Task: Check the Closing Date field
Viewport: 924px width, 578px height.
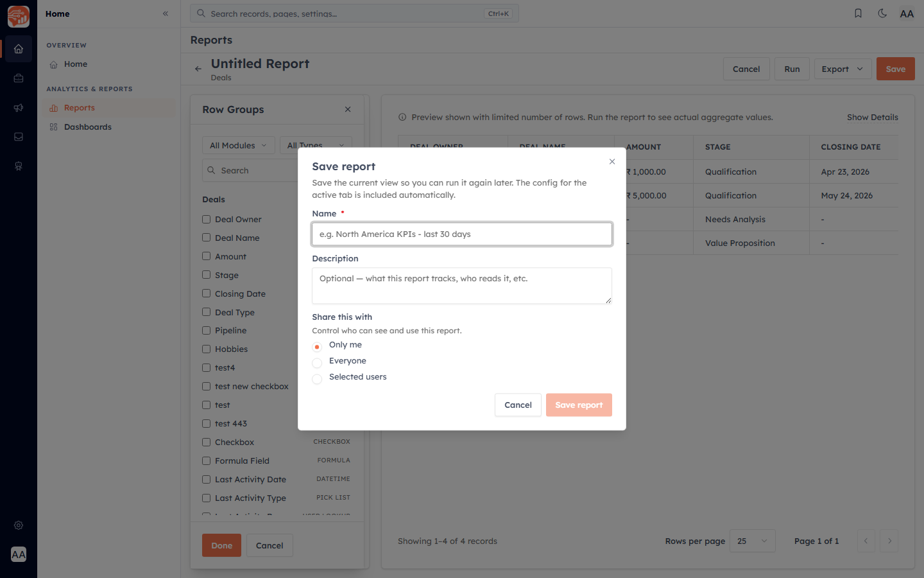Action: pos(207,293)
